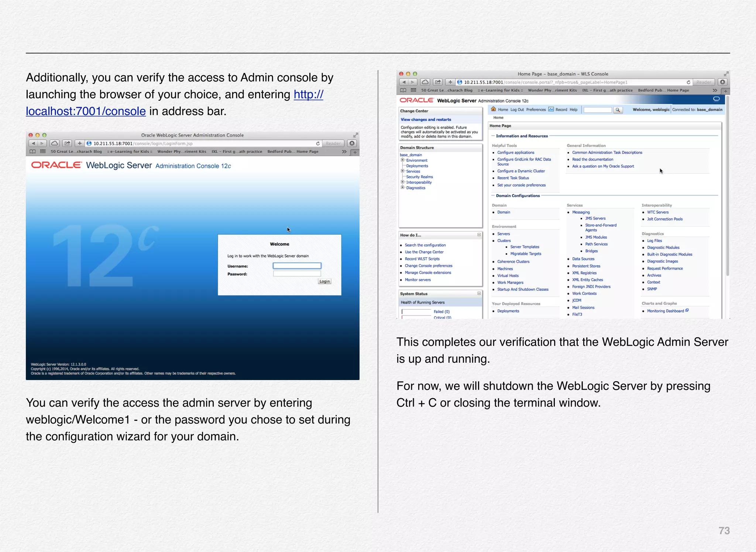Image resolution: width=756 pixels, height=552 pixels.
Task: Open the Data Sources link under Services
Action: pyautogui.click(x=583, y=259)
